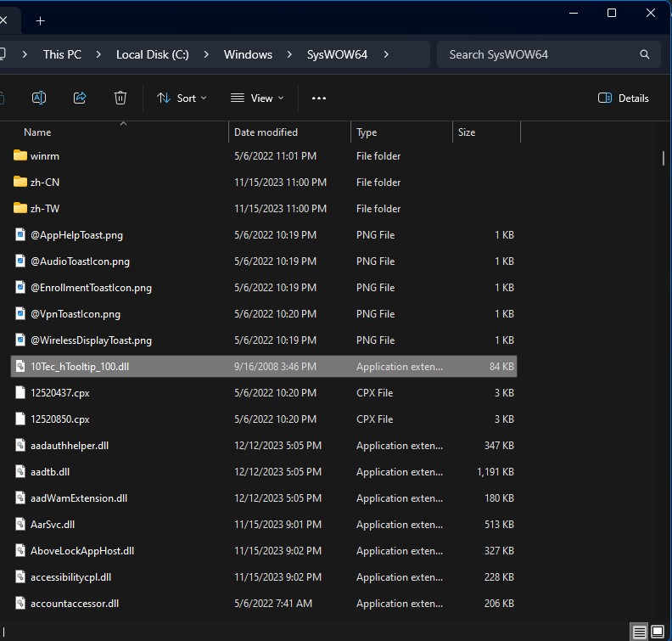Screen dimensions: 672x641
Task: Click the @AppHelpToast.png file icon
Action: point(20,234)
